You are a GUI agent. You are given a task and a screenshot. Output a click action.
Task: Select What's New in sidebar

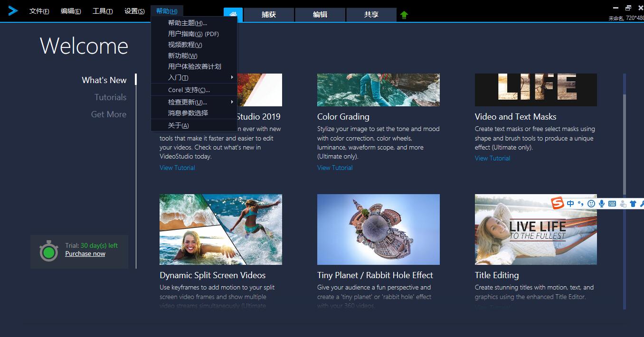pos(104,80)
